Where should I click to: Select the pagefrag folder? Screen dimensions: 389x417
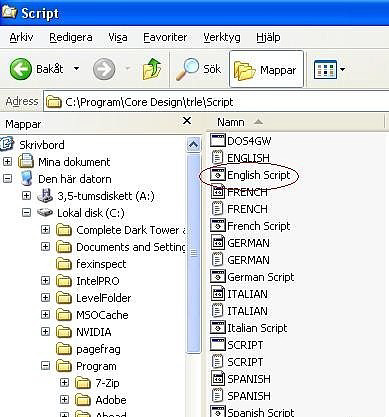98,349
